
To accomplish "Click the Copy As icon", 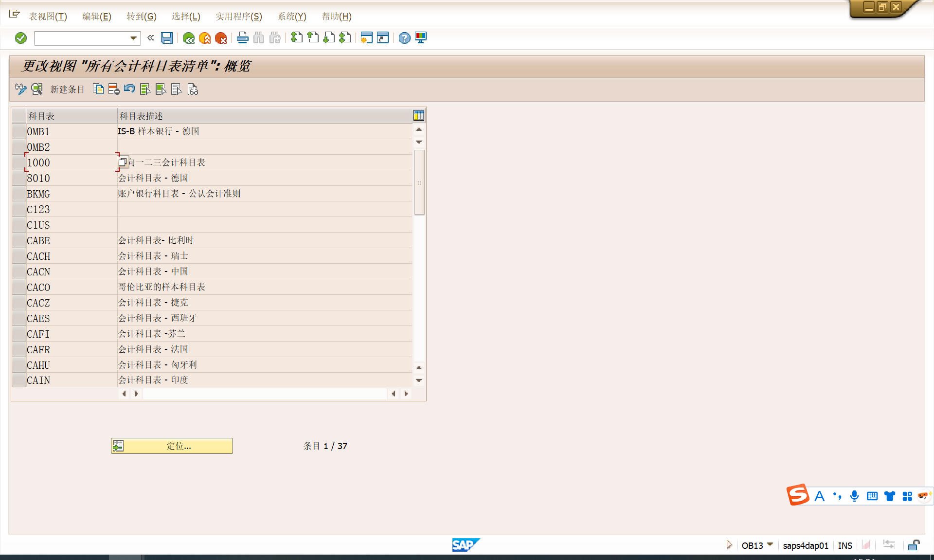I will coord(98,89).
